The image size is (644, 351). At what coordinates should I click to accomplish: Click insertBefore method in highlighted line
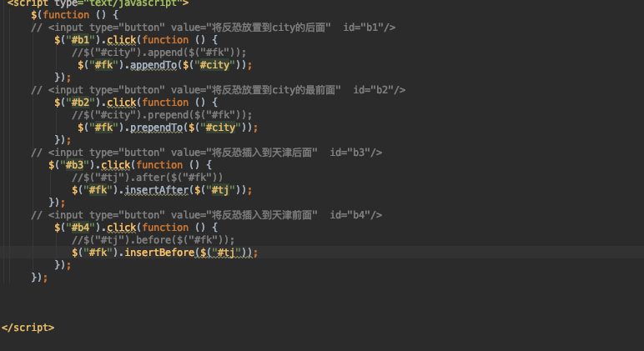159,253
